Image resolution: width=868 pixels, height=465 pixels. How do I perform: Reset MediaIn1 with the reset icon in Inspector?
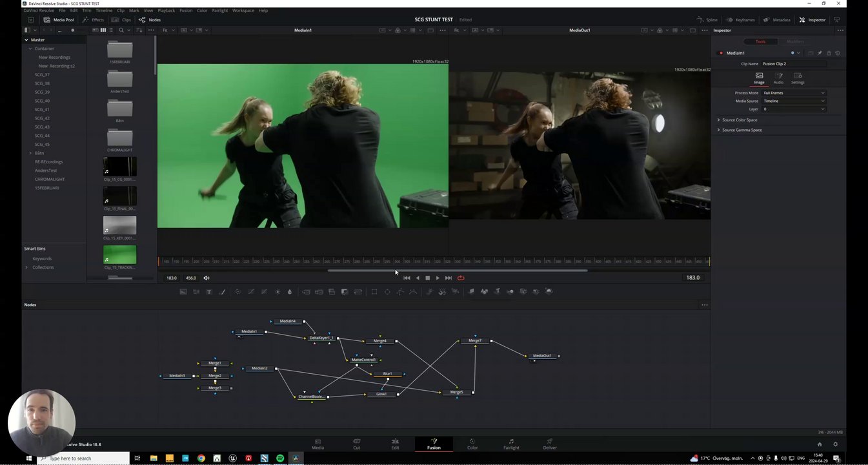838,53
